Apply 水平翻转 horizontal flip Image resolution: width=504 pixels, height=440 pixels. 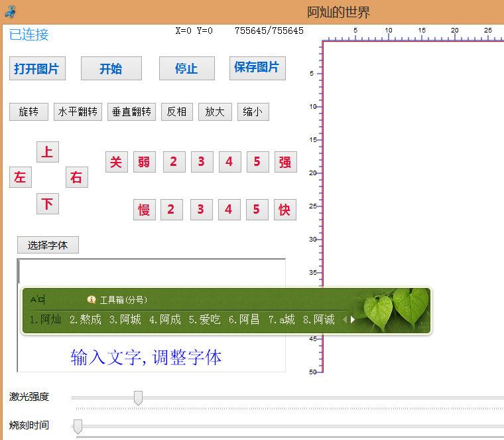(78, 112)
